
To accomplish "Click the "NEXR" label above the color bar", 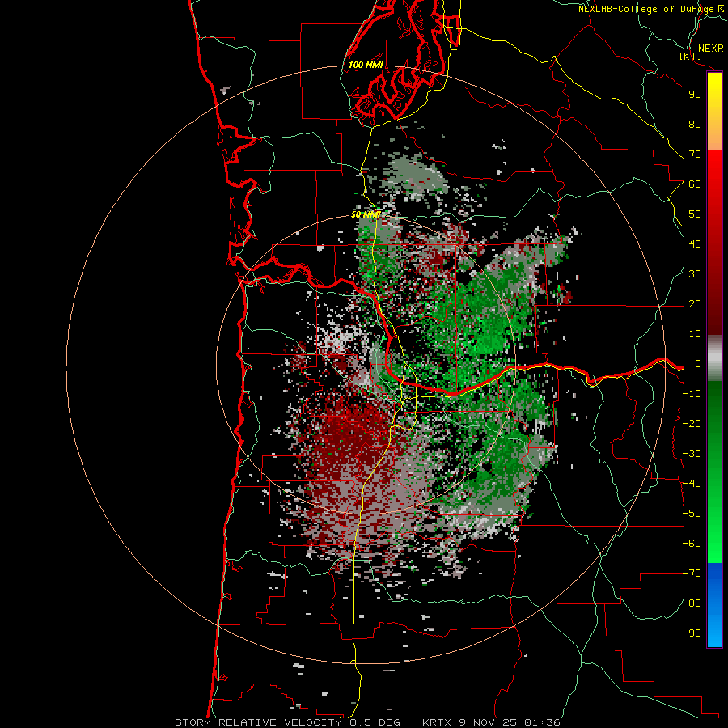I will [x=711, y=49].
